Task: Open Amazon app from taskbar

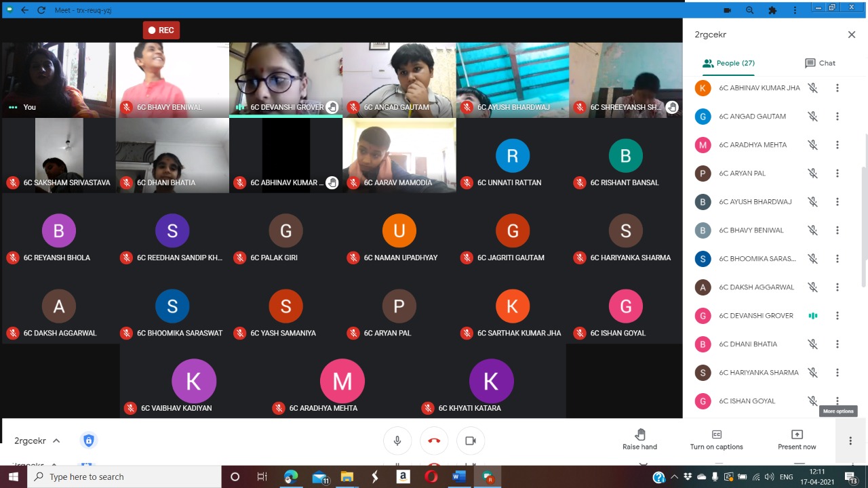Action: [x=403, y=477]
